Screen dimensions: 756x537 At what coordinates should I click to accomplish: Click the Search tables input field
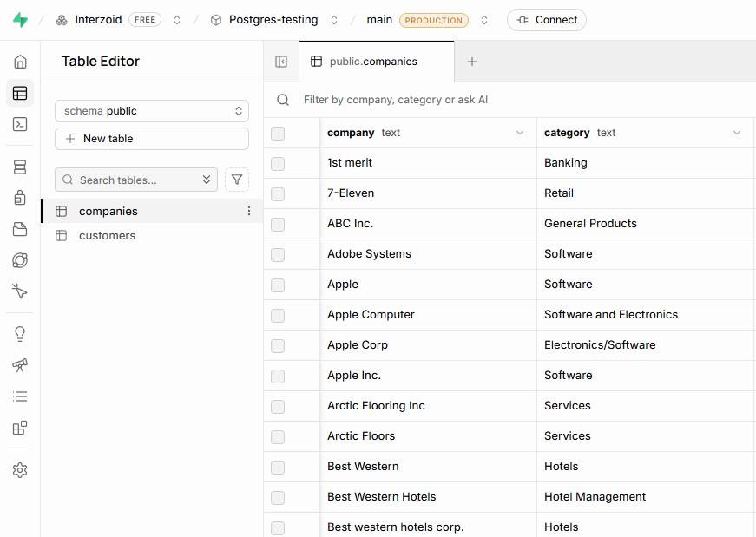pyautogui.click(x=136, y=180)
